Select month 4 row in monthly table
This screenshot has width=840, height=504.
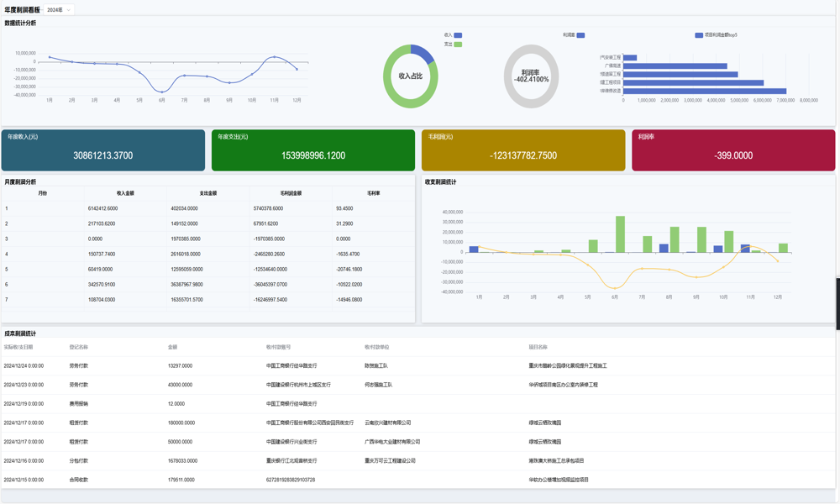[208, 254]
